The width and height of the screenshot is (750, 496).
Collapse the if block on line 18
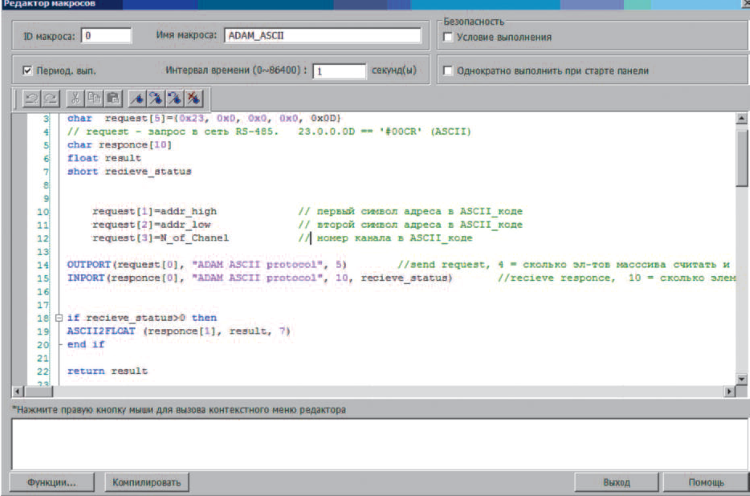click(x=59, y=318)
